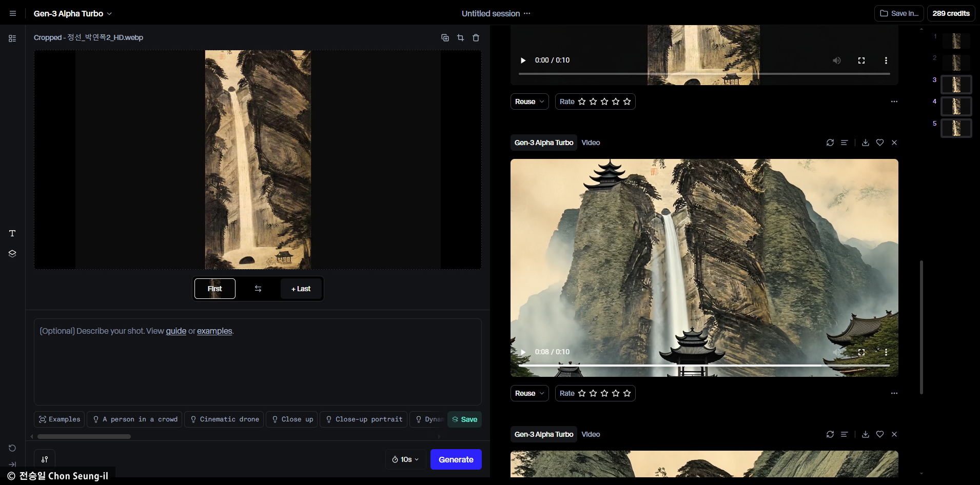
Task: Rate the middle video four stars
Action: coord(616,393)
